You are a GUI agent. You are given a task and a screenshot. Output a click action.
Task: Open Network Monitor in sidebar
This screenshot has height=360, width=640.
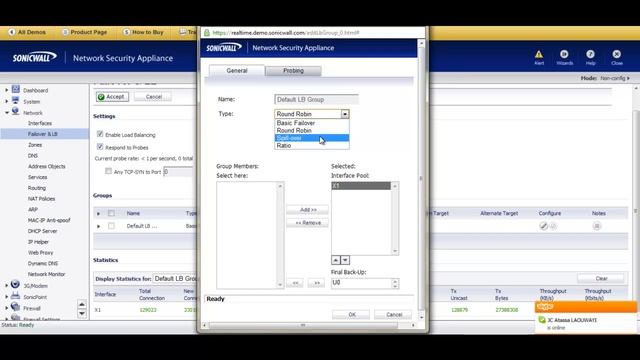(x=46, y=274)
